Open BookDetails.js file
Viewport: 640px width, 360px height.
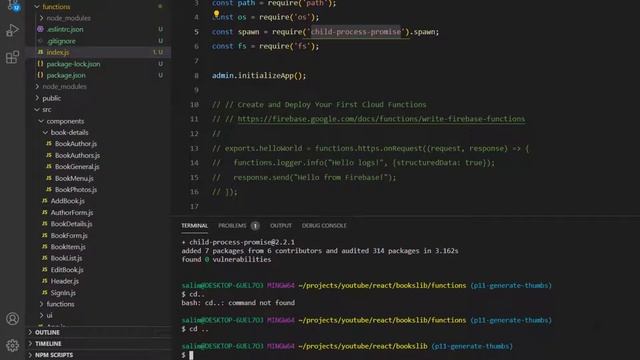pos(71,224)
